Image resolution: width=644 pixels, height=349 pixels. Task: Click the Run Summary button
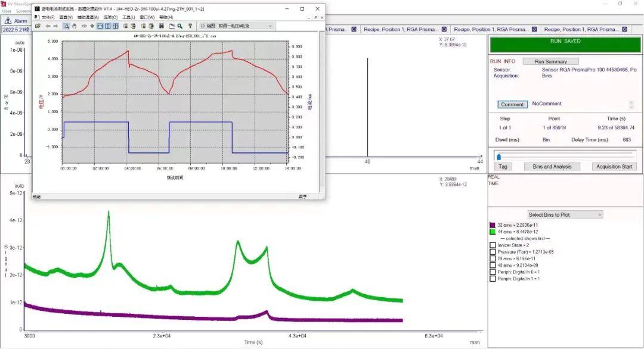[550, 61]
